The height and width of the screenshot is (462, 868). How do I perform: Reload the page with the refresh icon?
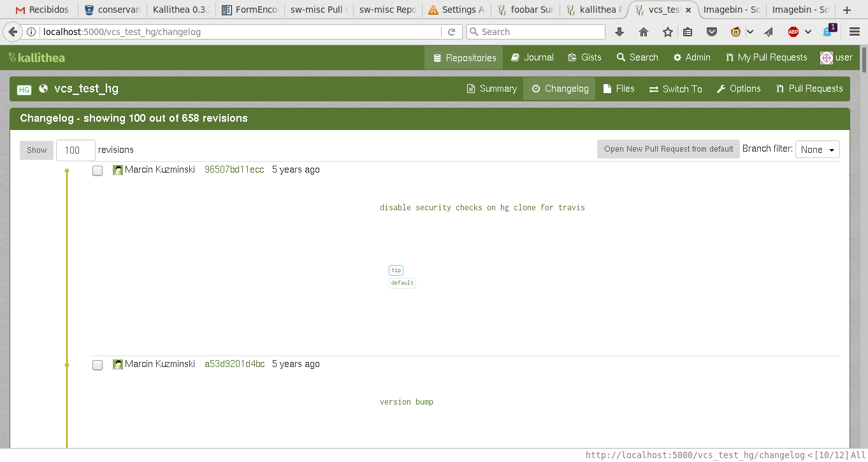451,32
